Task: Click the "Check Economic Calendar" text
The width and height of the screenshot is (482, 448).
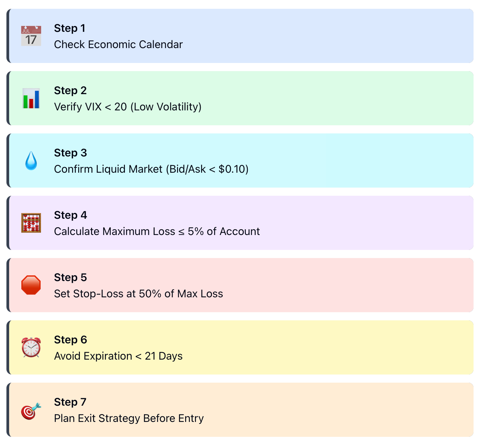Action: (x=118, y=44)
